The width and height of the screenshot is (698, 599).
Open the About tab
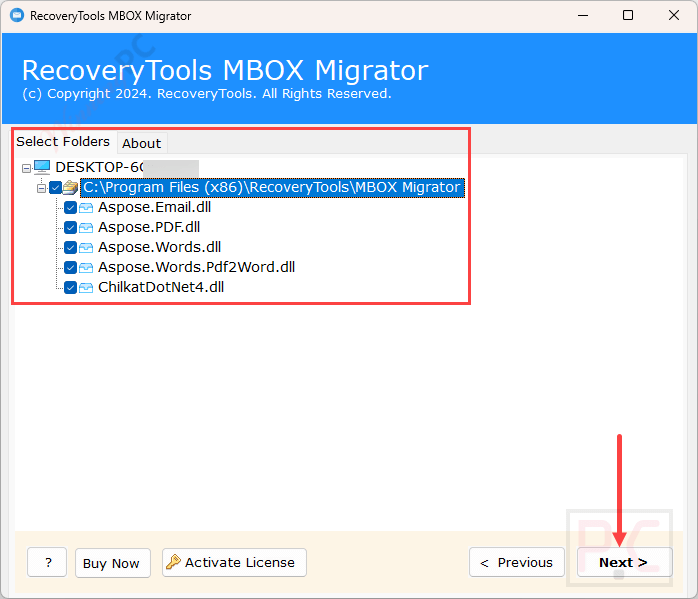pyautogui.click(x=142, y=143)
